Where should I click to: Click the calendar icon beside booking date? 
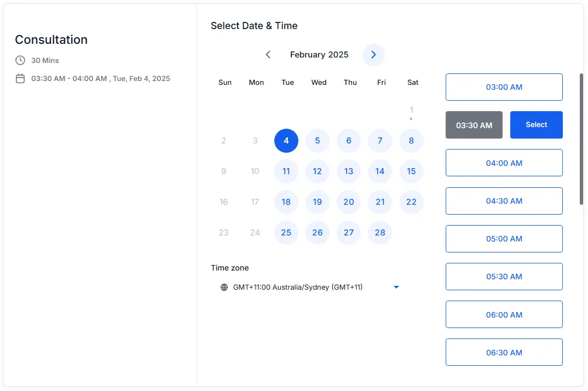click(x=20, y=78)
